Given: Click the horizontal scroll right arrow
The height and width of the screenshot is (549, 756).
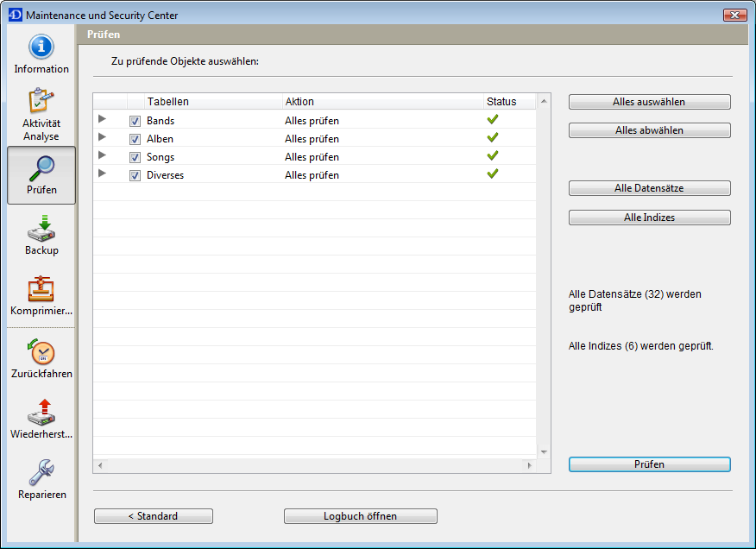Looking at the screenshot, I should click(529, 465).
